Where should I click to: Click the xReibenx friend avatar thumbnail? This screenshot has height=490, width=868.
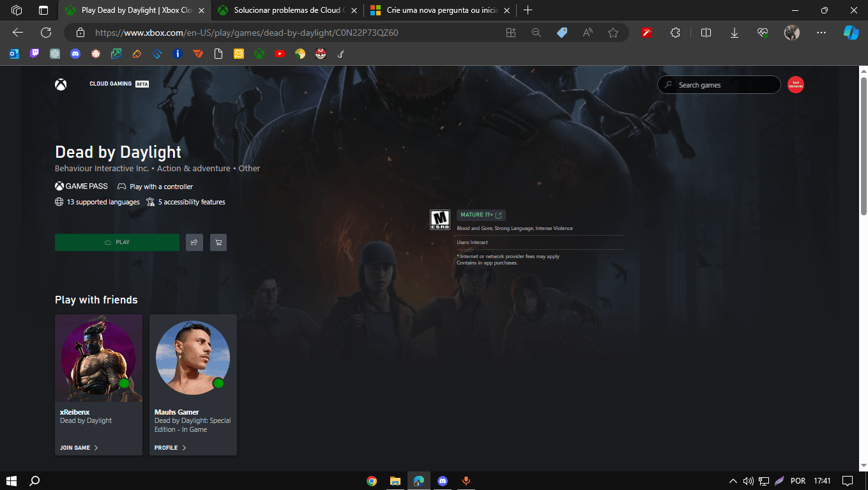pos(98,358)
